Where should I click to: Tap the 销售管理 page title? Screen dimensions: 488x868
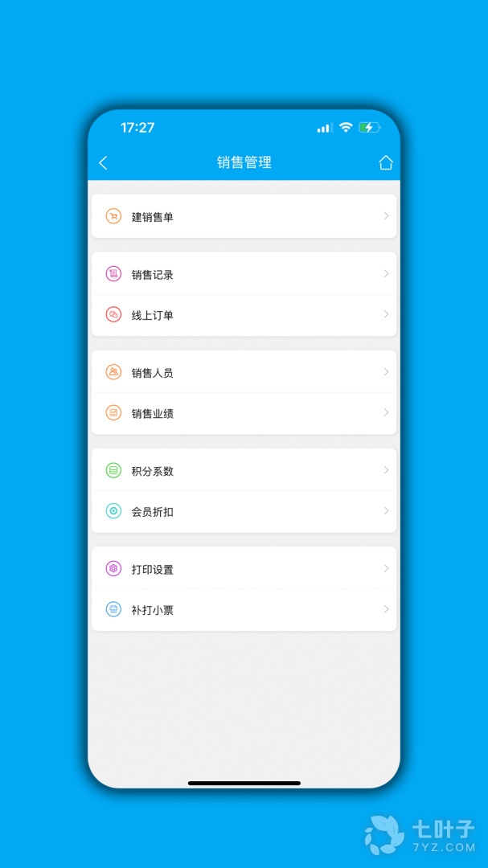[244, 162]
